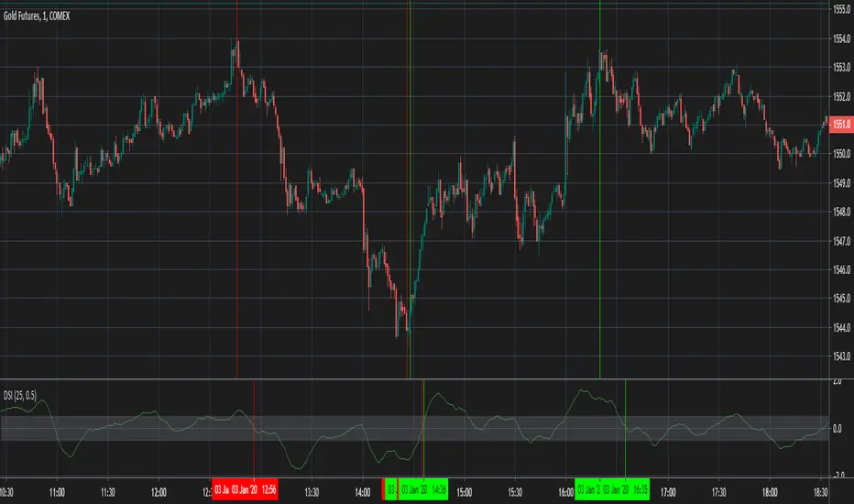Click the 1545.0 price scale label
Screen dimensions: 854x504
click(841, 299)
